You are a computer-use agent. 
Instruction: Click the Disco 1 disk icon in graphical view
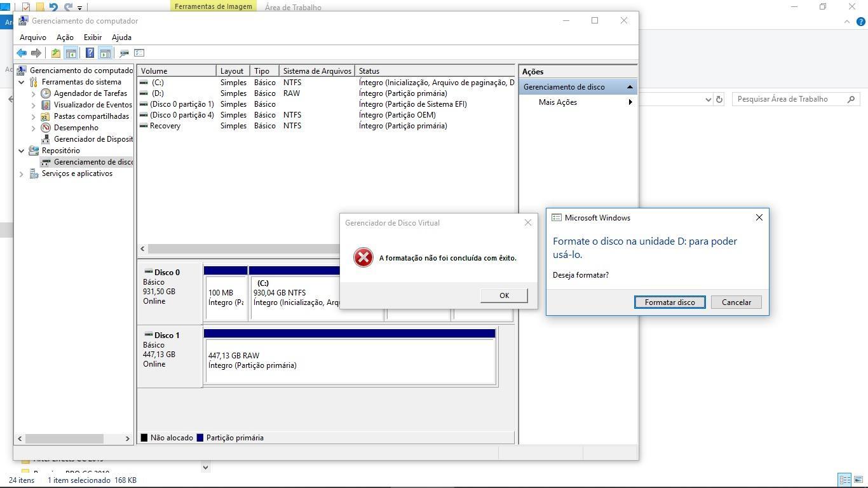click(148, 334)
